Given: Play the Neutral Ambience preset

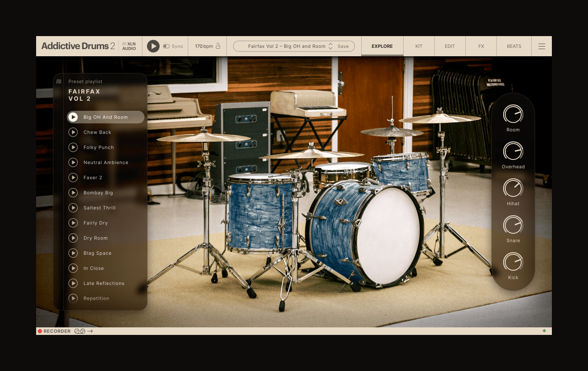Looking at the screenshot, I should (73, 162).
